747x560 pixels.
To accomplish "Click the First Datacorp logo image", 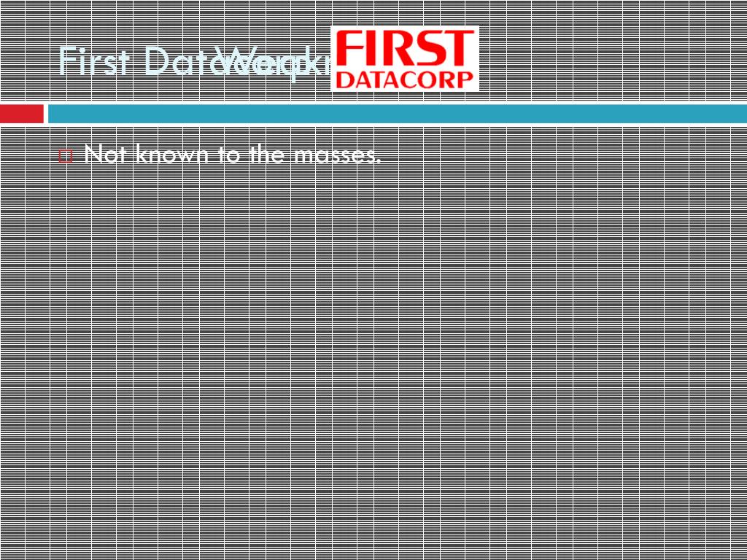I will 405,58.
